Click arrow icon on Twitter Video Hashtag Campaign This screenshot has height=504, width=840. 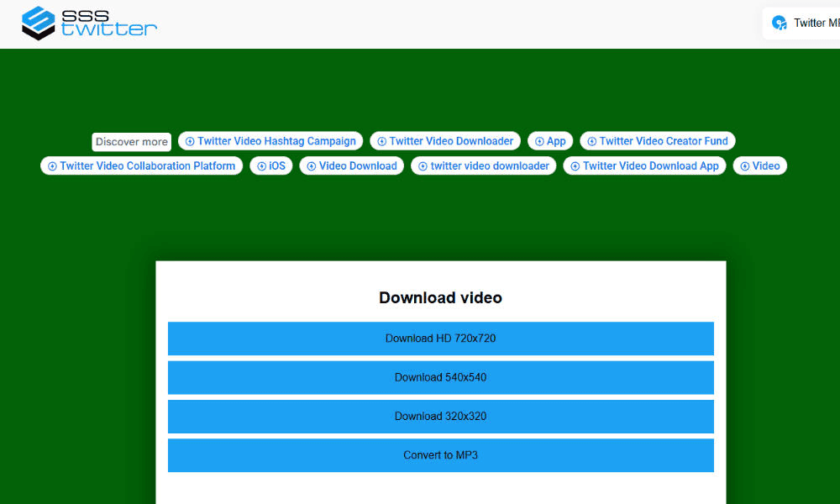click(x=190, y=142)
